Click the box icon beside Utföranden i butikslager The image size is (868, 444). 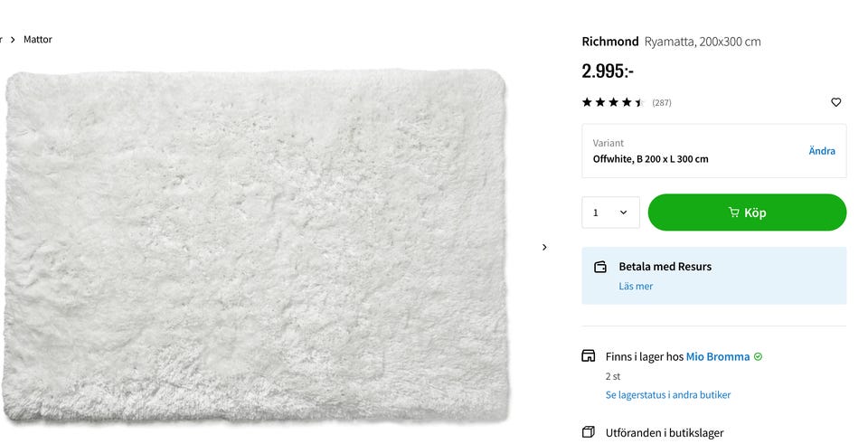pos(589,432)
